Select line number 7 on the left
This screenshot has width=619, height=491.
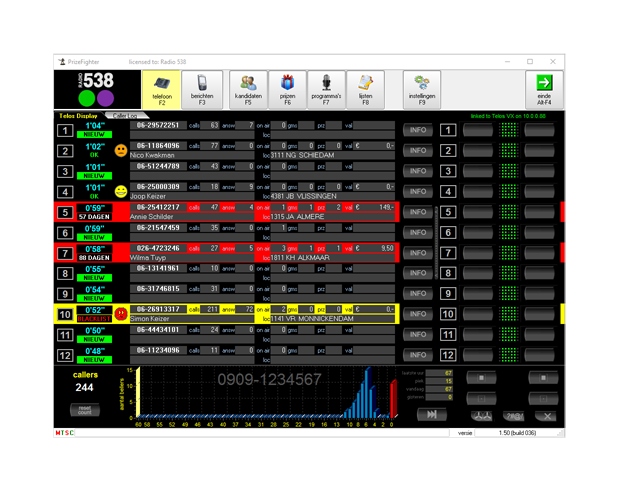pyautogui.click(x=65, y=252)
